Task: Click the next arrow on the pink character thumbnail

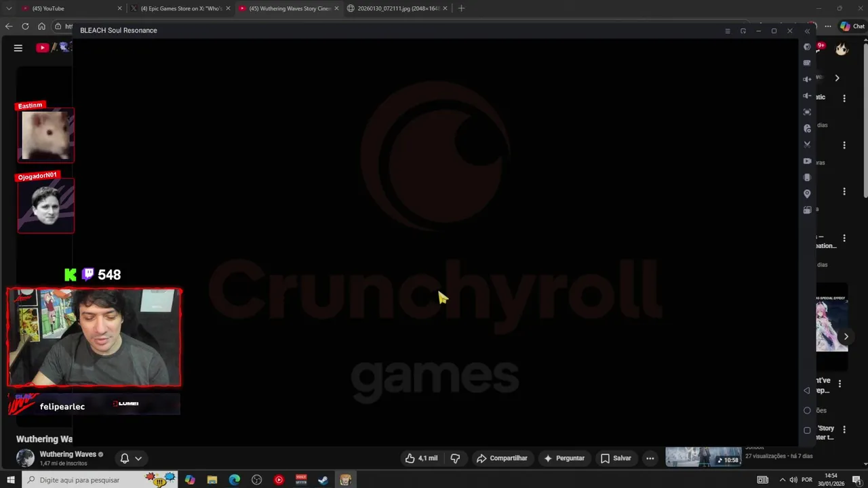Action: pos(846,336)
